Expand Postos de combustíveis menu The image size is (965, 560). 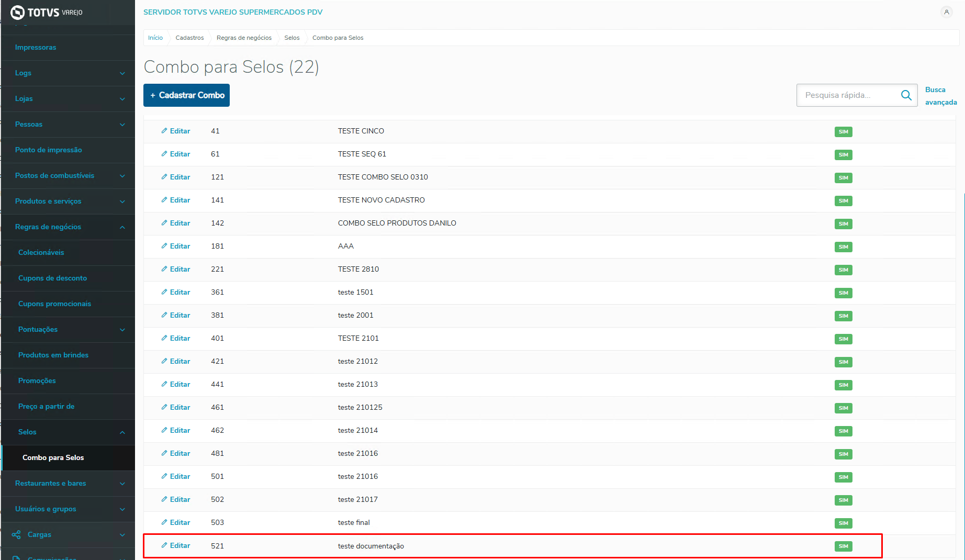(68, 176)
